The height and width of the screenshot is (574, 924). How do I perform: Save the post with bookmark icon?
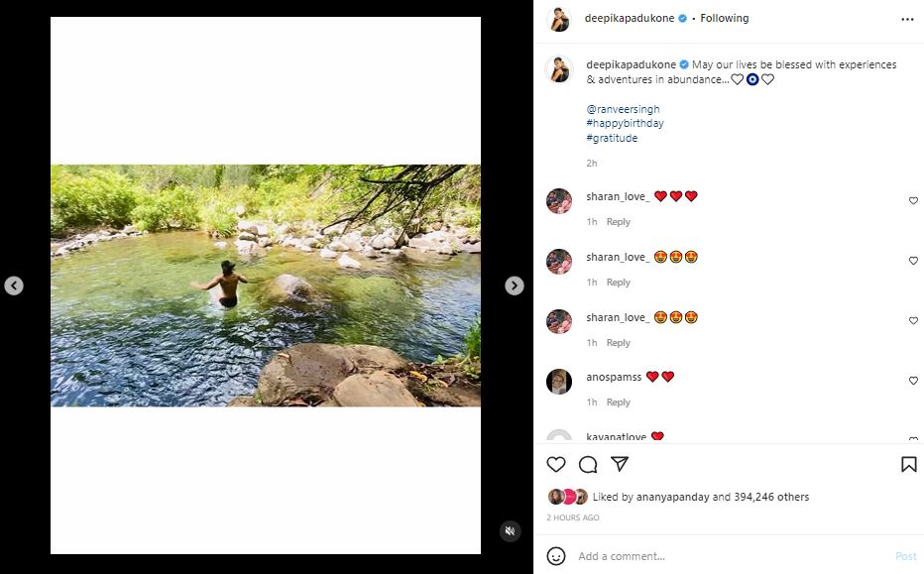[908, 464]
